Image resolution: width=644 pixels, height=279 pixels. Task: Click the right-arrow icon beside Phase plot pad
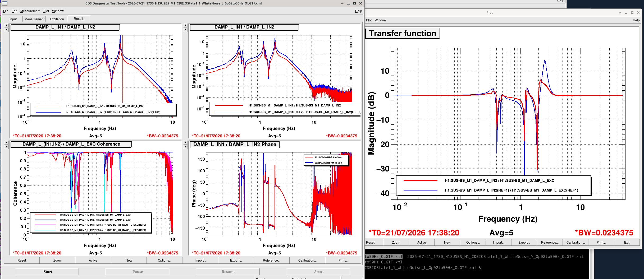(185, 142)
